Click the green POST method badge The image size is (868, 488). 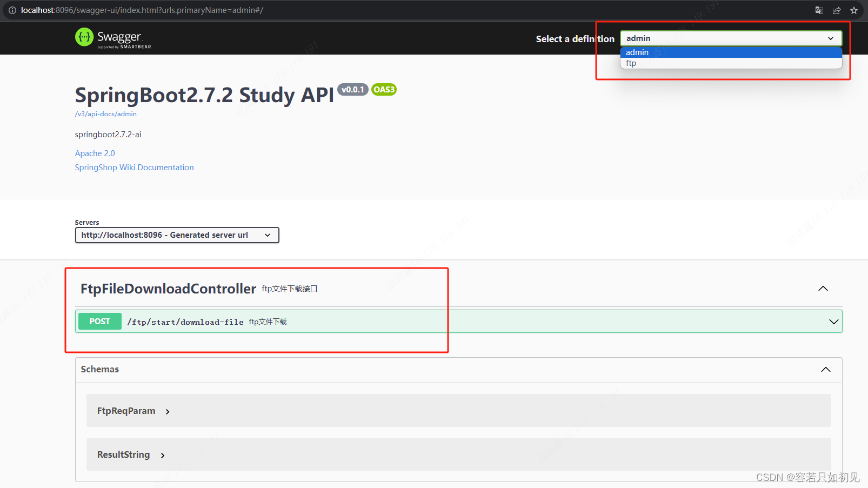click(x=99, y=321)
